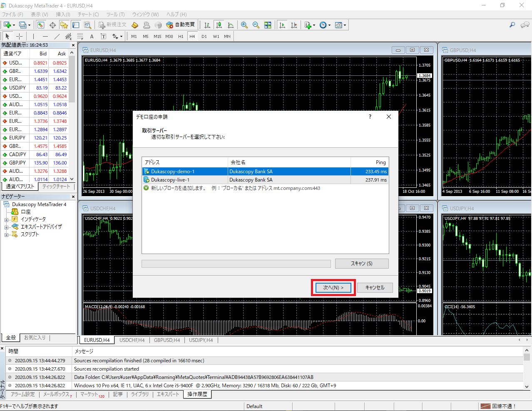Screen dimensions: 532x411
Task: Switch timeframe to D1
Action: 204,36
